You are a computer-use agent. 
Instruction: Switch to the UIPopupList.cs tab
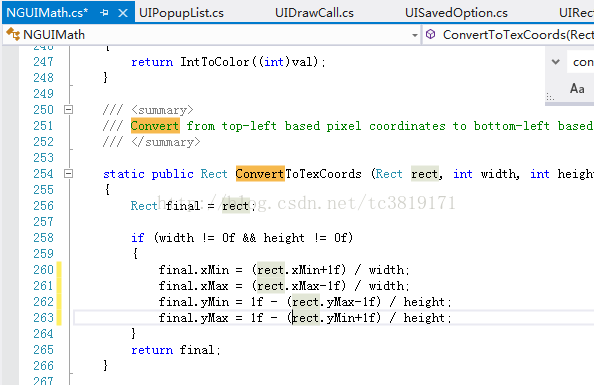coord(181,13)
